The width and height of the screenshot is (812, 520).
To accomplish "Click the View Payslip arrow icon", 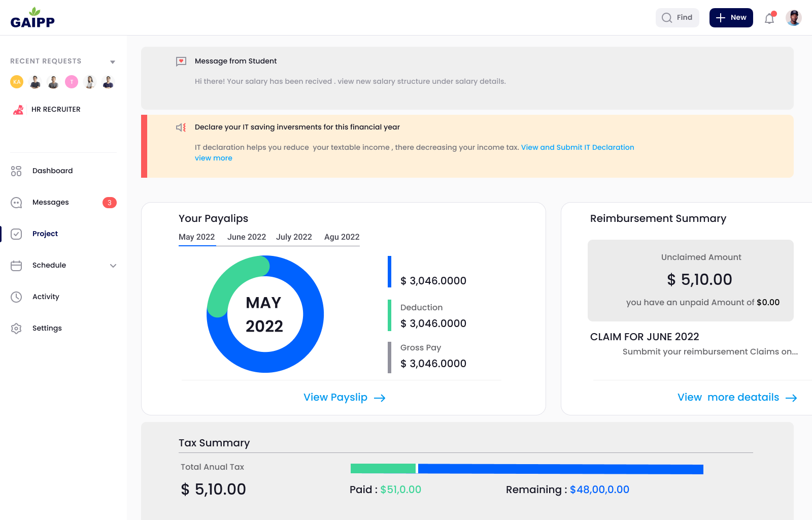I will 380,398.
